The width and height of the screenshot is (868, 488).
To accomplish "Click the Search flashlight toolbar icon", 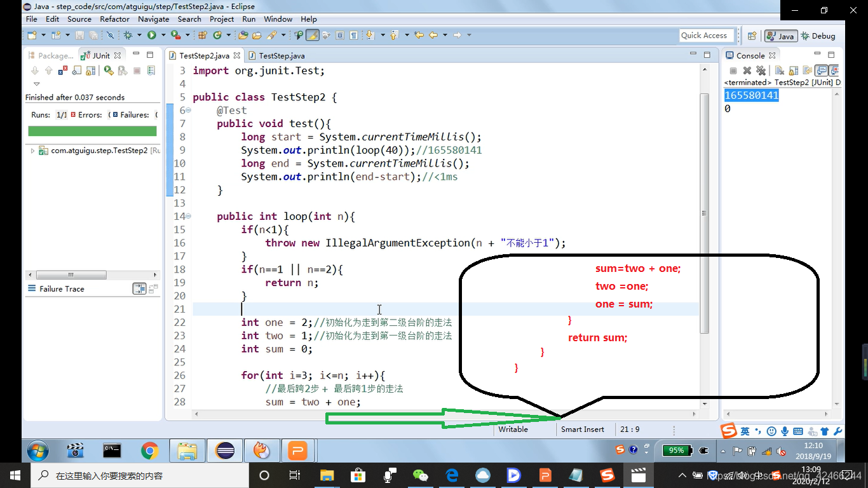I will pos(271,35).
